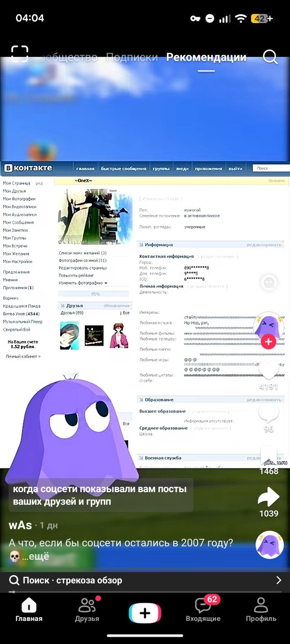Viewport: 290px width, 644px height.
Task: Click Повысить рейтинг link
Action: point(76,275)
